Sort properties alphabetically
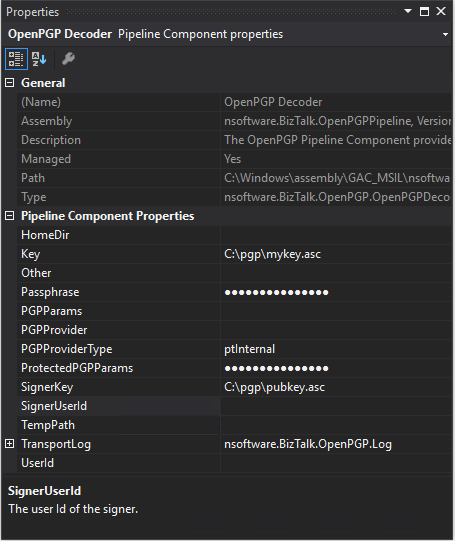455x541 pixels. coord(39,59)
